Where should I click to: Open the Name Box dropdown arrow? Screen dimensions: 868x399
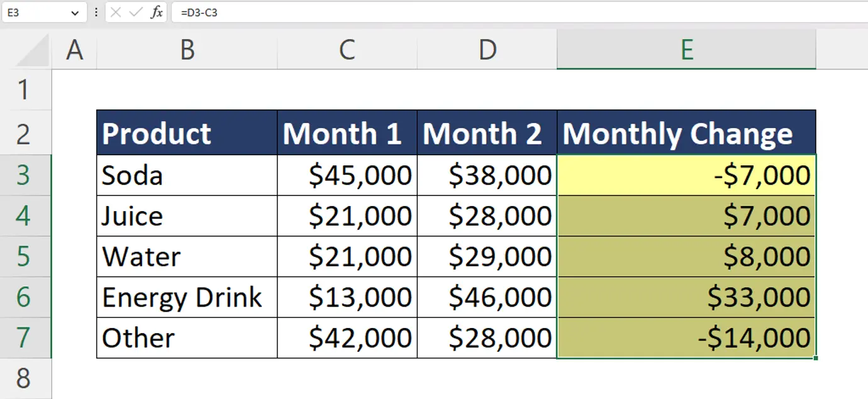click(77, 12)
